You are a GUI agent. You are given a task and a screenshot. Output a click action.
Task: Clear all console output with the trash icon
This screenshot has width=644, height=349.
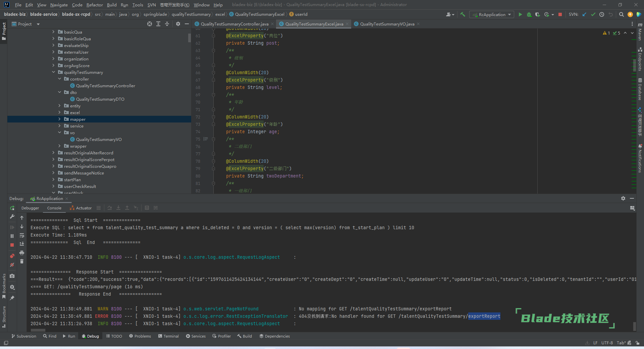(x=22, y=261)
